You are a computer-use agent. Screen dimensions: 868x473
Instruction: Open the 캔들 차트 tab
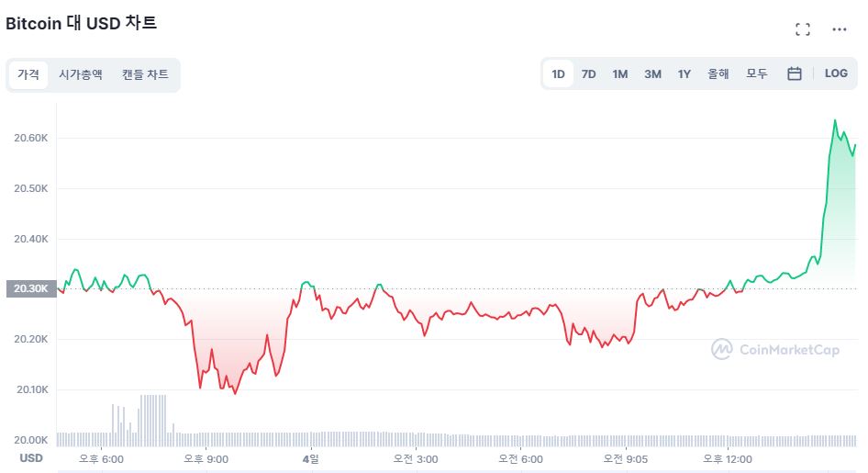point(145,74)
